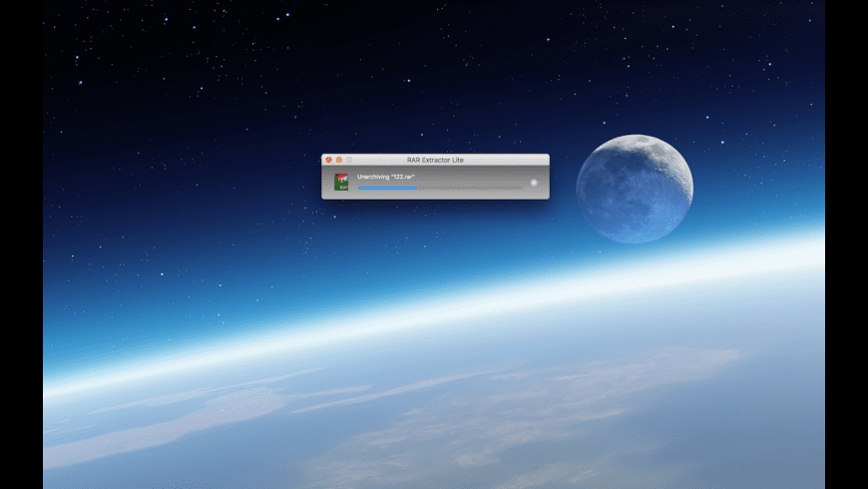Click the "Unarchiving 122.rar" status text
This screenshot has height=489, width=868.
point(386,177)
